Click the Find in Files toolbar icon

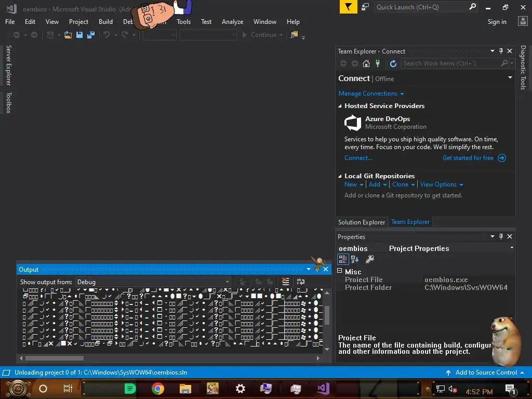tap(294, 35)
